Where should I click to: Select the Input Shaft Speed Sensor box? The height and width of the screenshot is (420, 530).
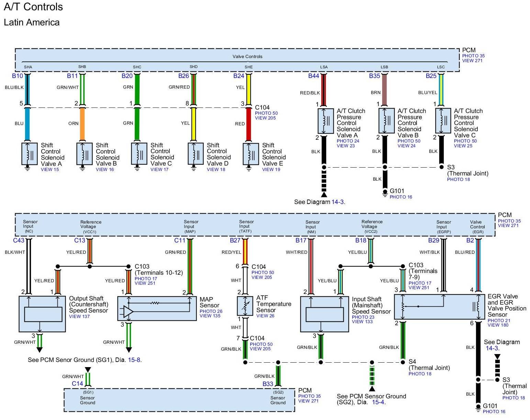tap(324, 314)
